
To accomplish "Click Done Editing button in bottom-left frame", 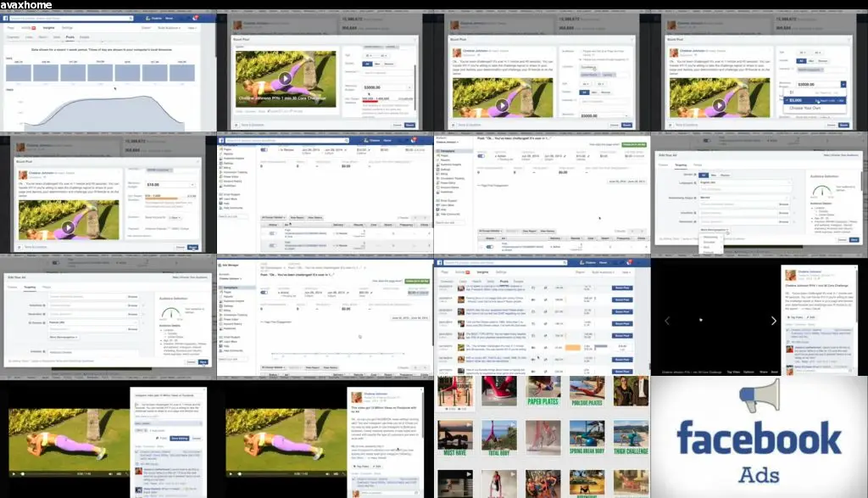I will point(180,438).
